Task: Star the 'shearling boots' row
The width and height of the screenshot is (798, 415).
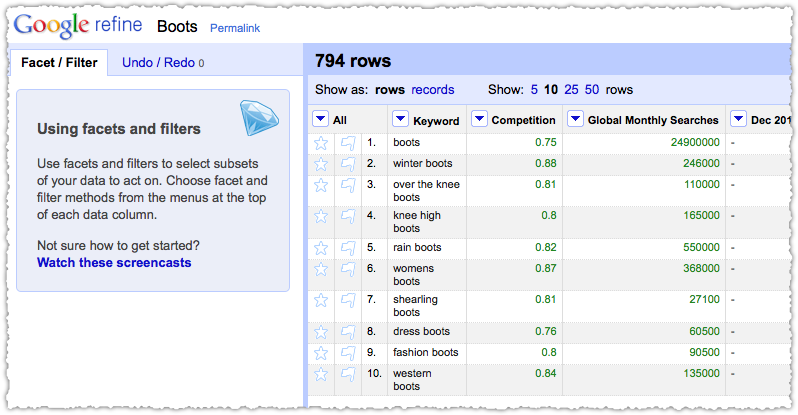Action: coord(321,300)
